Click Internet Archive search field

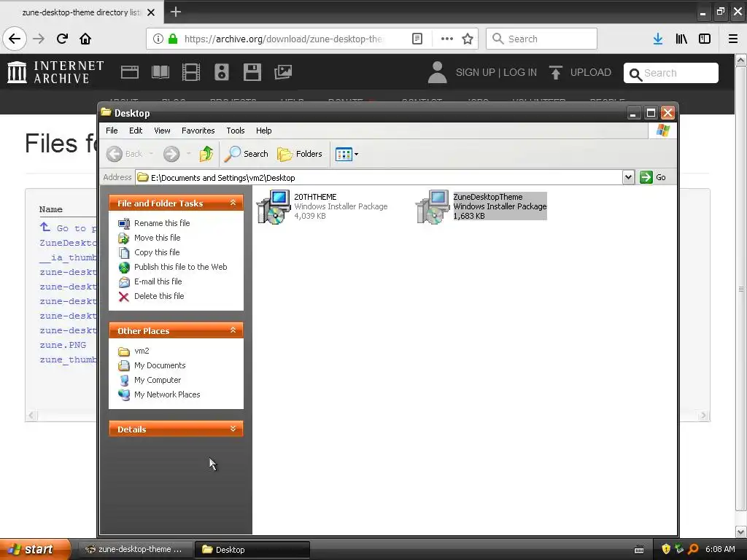point(671,73)
